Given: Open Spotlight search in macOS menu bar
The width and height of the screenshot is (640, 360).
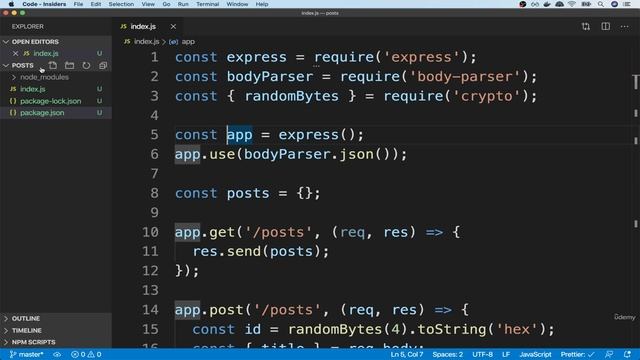Looking at the screenshot, I should 601,4.
